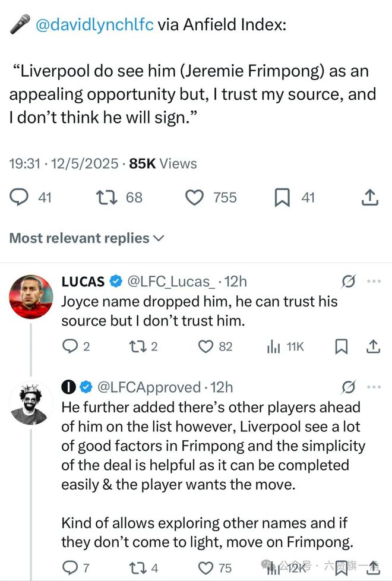This screenshot has width=392, height=581.
Task: Bookmark the main tweet with 41 bookmarks
Action: (x=282, y=197)
